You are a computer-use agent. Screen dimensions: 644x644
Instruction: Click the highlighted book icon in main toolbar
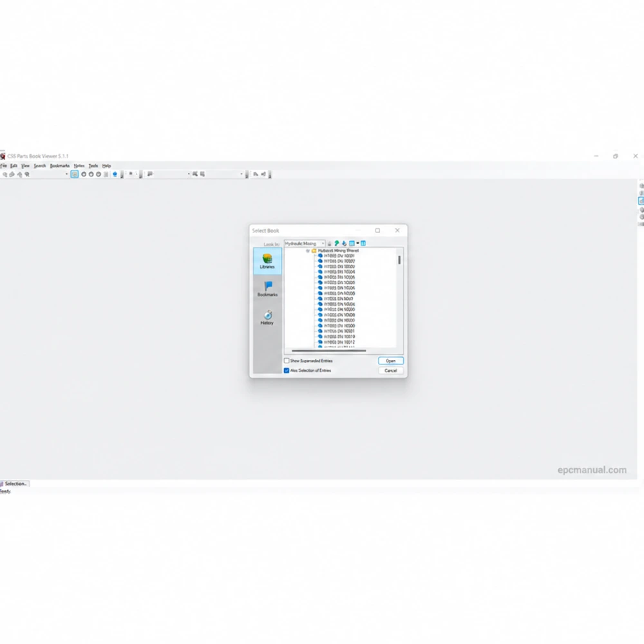(x=74, y=174)
